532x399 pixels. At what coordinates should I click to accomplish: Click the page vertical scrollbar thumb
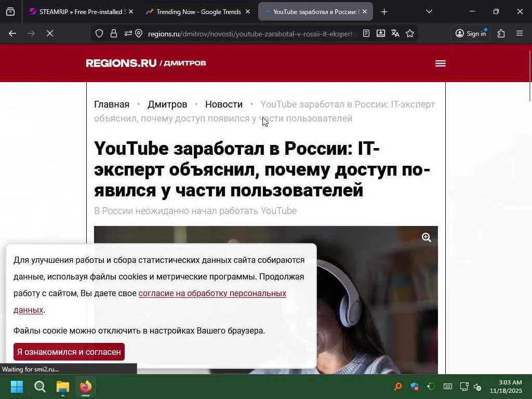click(x=530, y=75)
